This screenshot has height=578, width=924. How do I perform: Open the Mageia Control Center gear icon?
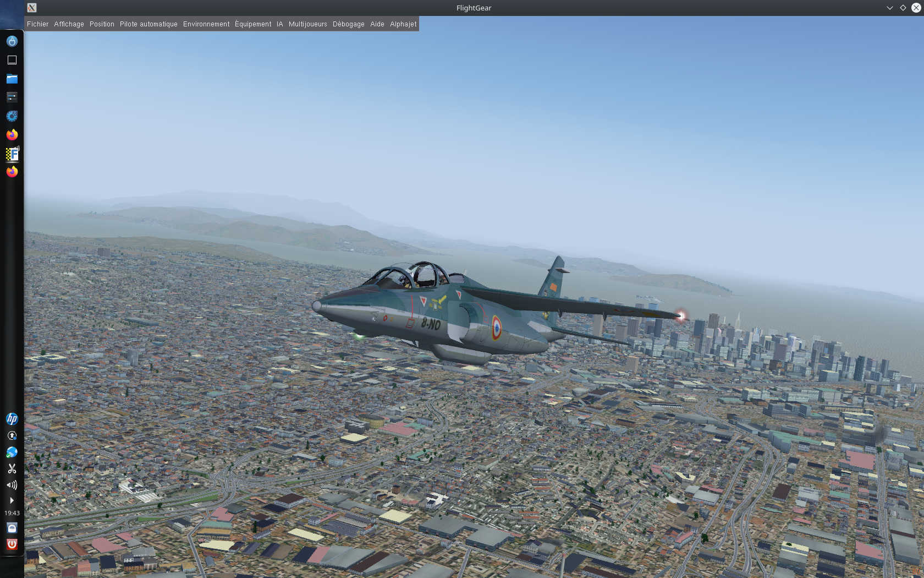(12, 116)
